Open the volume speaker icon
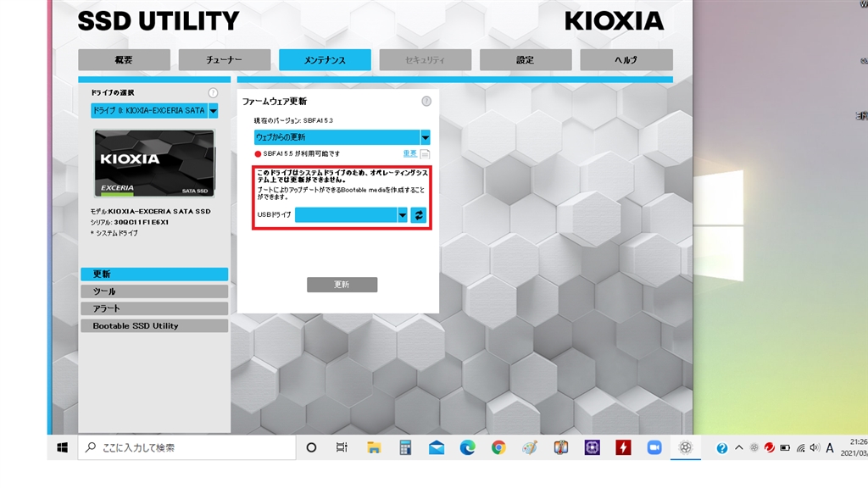Screen dimensions: 868x488 [x=815, y=447]
